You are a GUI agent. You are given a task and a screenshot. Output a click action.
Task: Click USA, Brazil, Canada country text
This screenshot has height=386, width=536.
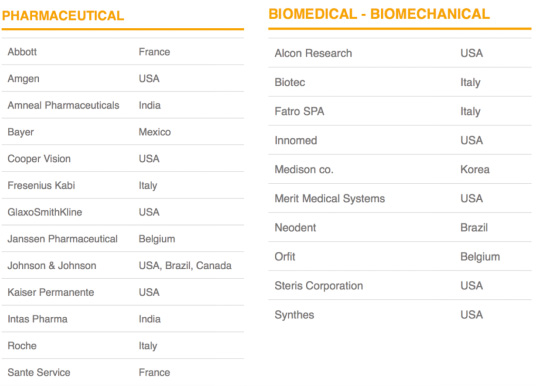point(185,266)
